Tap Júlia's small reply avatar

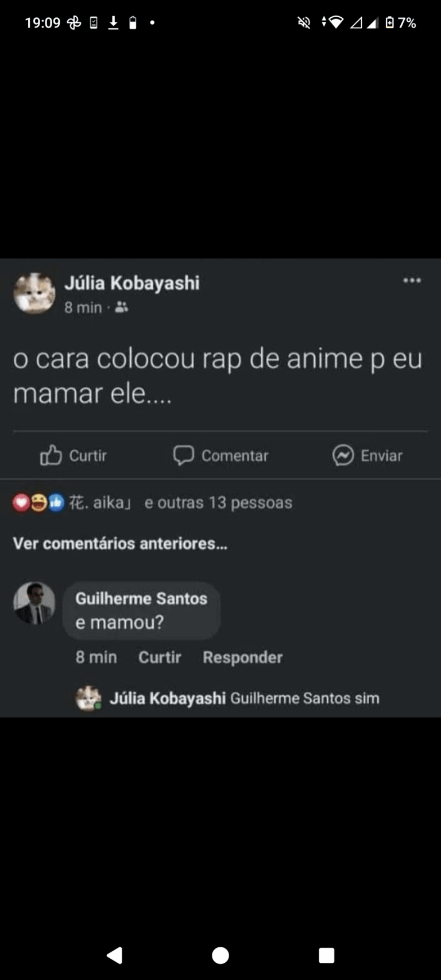[x=88, y=698]
